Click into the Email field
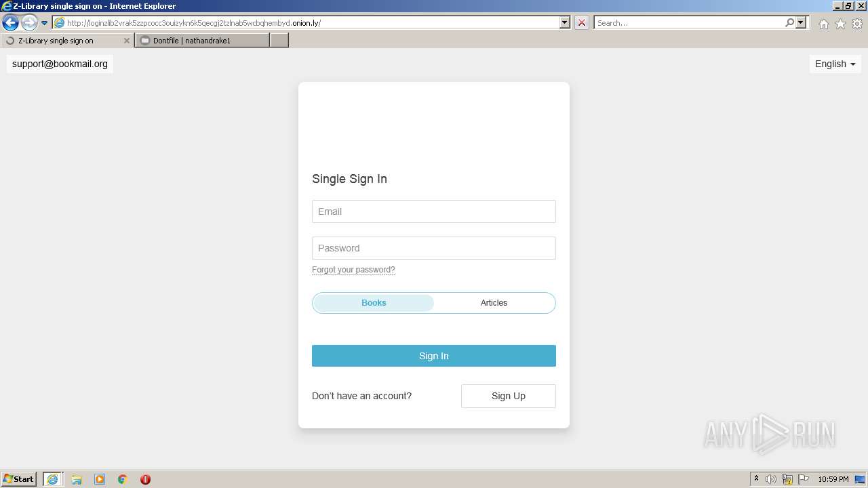 pos(434,211)
